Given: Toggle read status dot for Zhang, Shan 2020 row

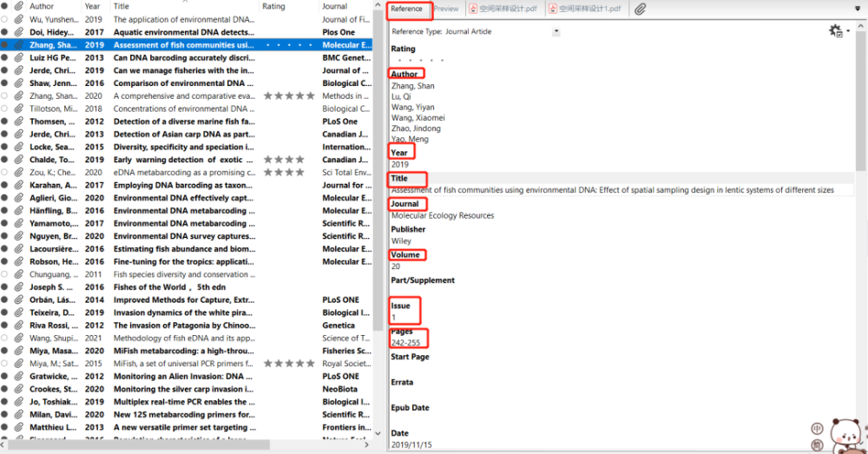Looking at the screenshot, I should 4,95.
